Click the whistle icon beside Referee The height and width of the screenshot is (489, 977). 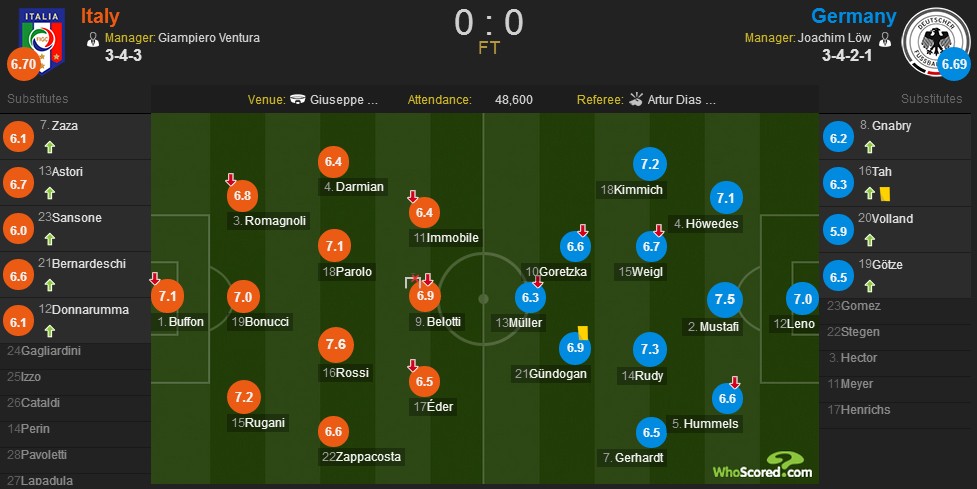(636, 99)
